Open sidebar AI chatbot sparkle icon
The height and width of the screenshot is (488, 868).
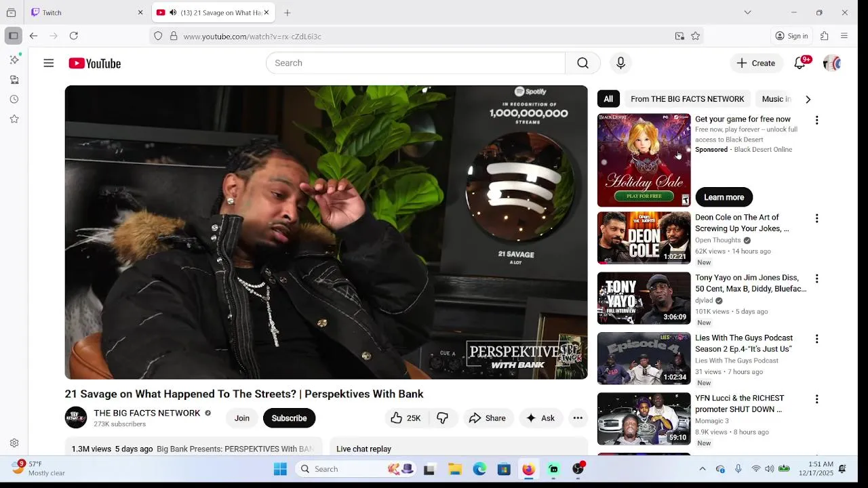[x=14, y=60]
